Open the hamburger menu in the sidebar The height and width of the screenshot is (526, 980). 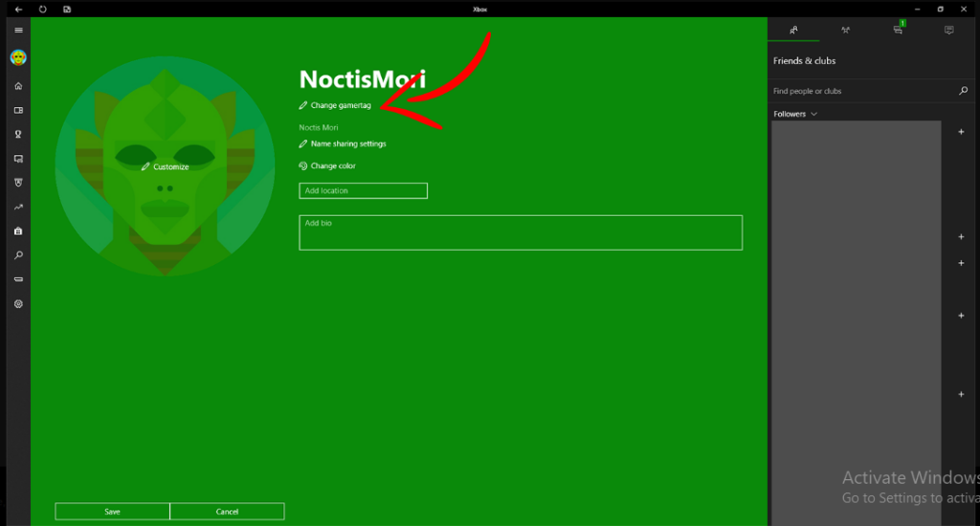(x=18, y=30)
